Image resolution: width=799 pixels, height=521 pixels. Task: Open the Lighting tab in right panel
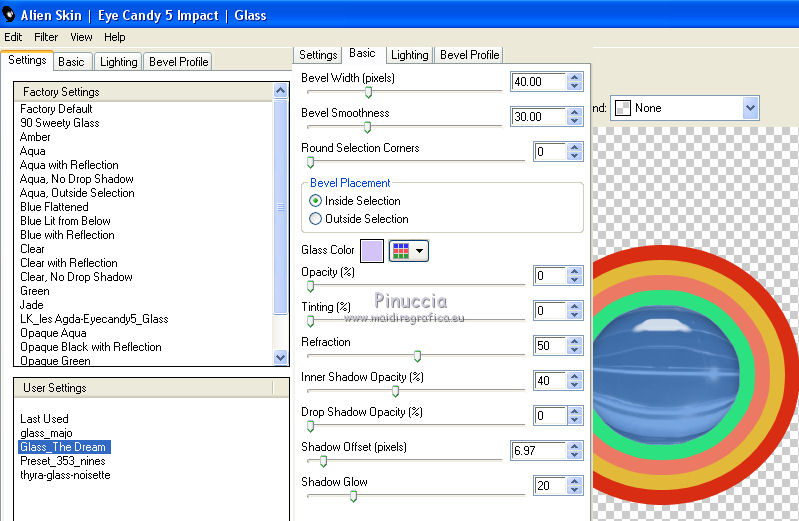click(410, 55)
